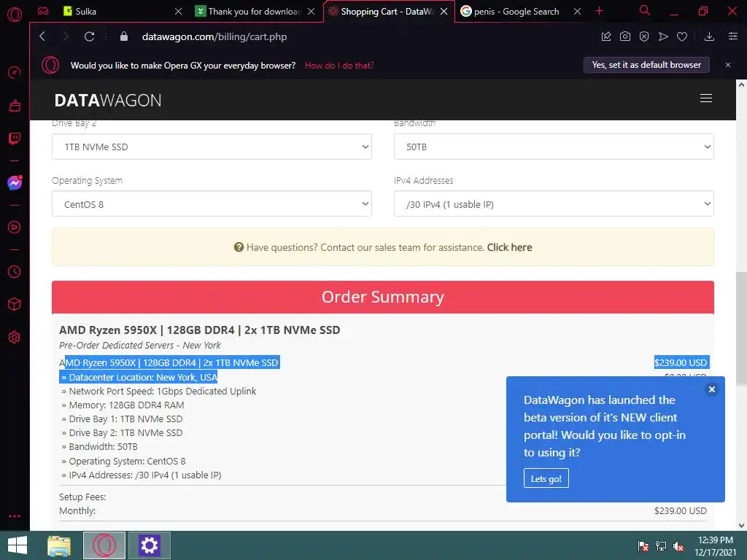Click the network tray icon

[661, 546]
